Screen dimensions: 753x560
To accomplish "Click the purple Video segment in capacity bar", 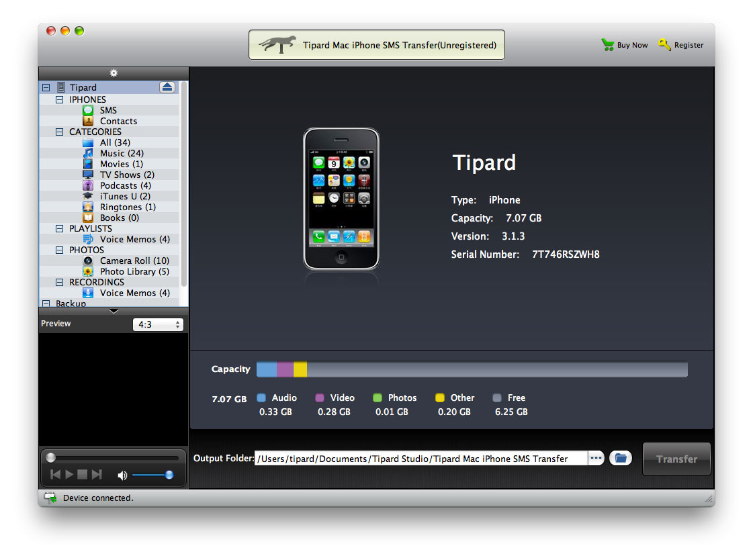I will [x=285, y=369].
